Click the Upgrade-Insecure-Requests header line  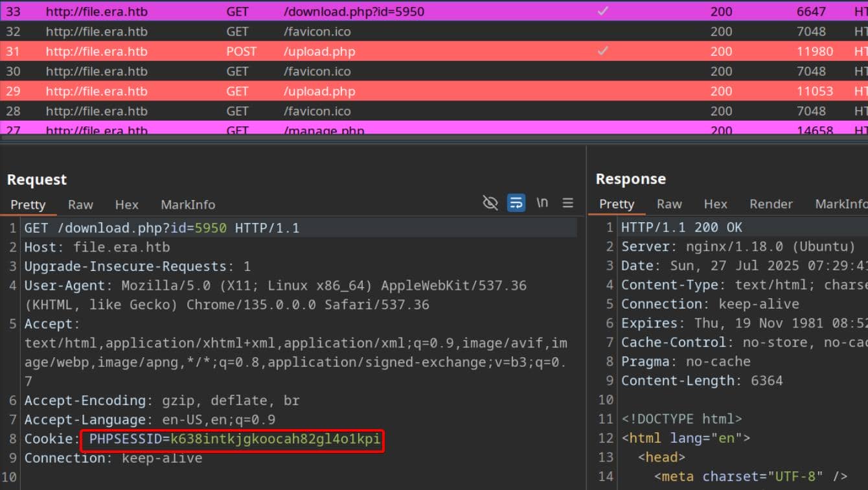(x=137, y=266)
